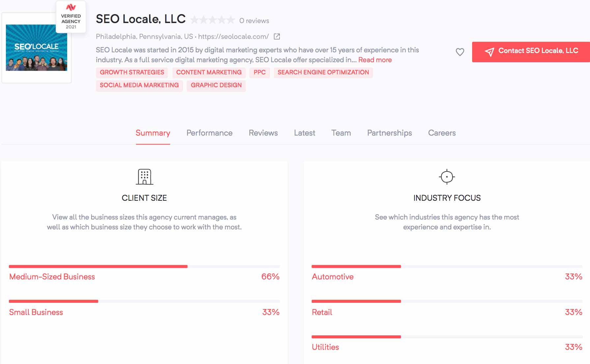Click the Content Marketing tag

(209, 72)
